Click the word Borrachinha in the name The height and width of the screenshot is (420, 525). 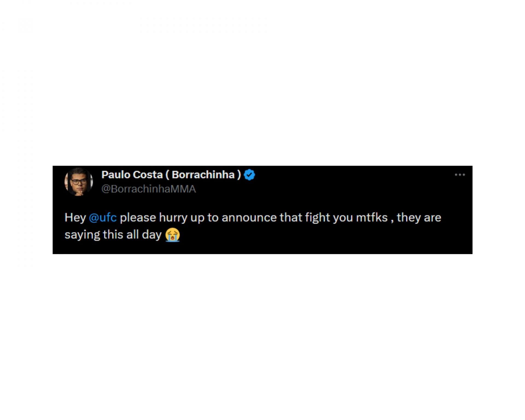[203, 175]
